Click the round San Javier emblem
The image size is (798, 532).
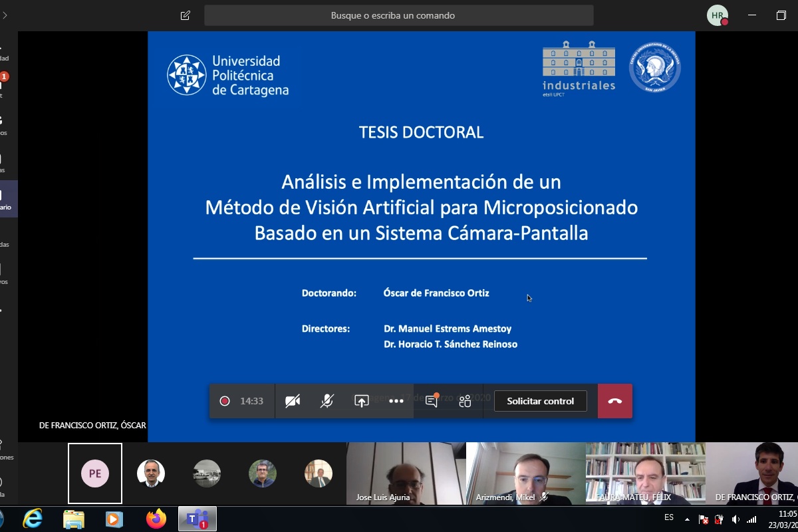coord(654,68)
